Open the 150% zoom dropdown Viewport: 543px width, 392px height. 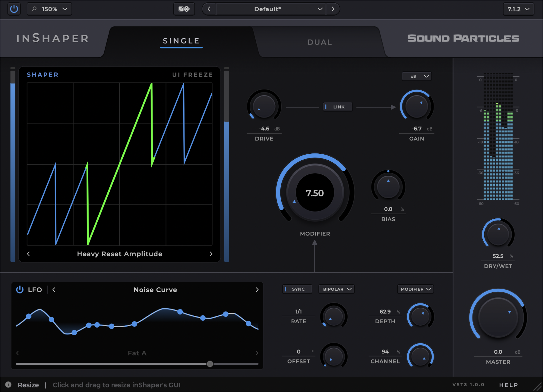(50, 9)
